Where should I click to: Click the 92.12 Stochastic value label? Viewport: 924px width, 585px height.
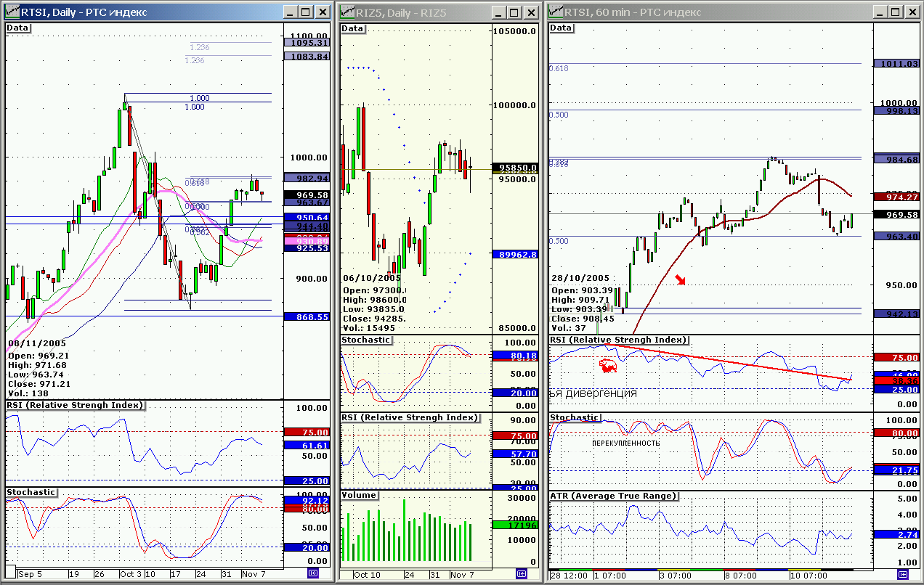pos(307,500)
